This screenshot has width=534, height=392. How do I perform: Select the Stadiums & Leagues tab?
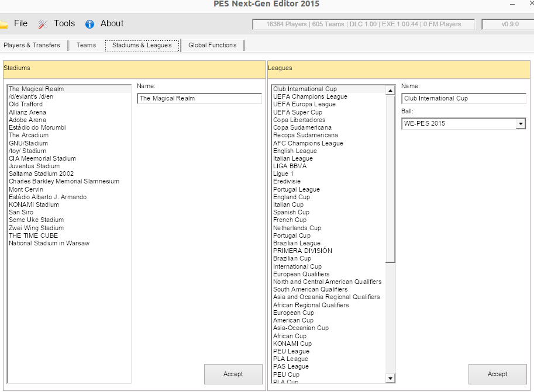(142, 45)
